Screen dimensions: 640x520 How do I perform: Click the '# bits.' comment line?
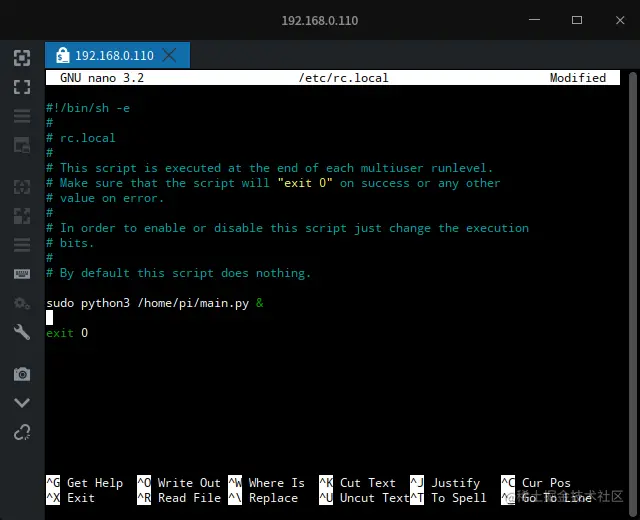coord(70,243)
